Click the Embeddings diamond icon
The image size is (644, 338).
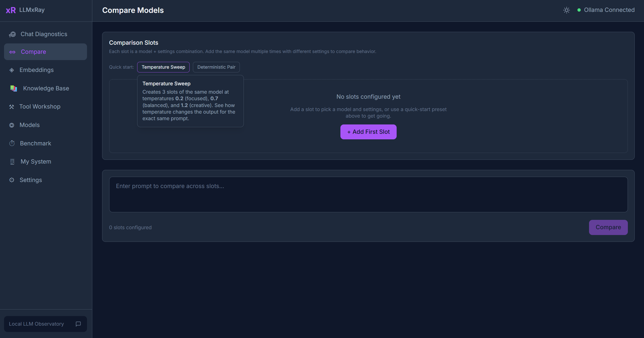point(12,70)
